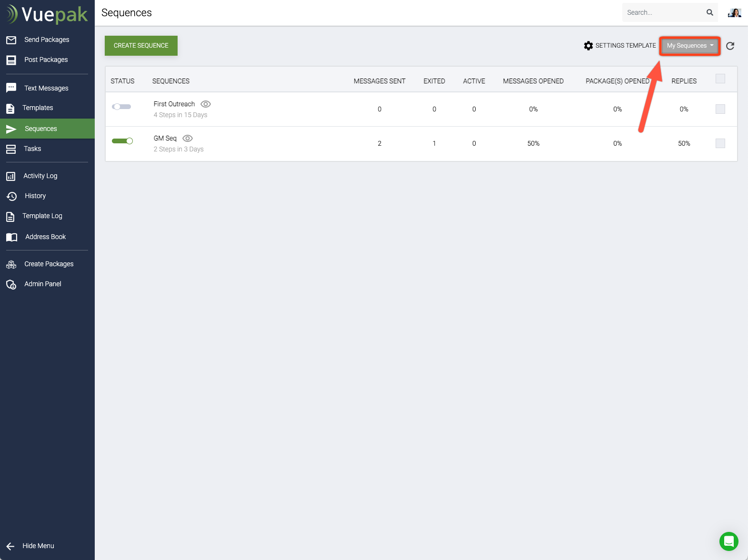Preview the First Outreach sequence
Image resolution: width=748 pixels, height=560 pixels.
[205, 104]
